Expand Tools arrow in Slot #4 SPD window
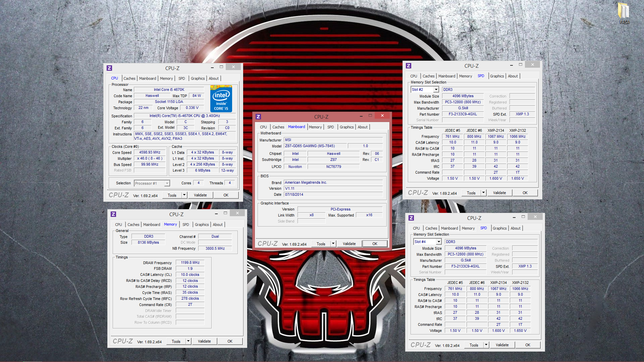This screenshot has height=362, width=644. click(486, 345)
